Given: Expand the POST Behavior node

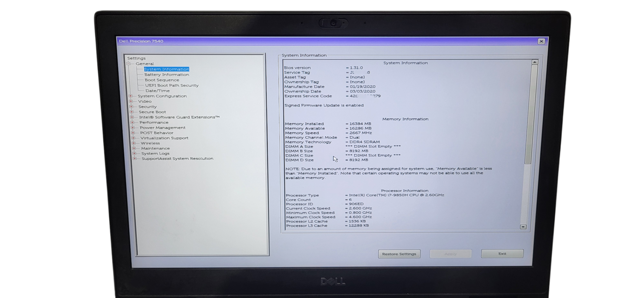Looking at the screenshot, I should point(133,133).
